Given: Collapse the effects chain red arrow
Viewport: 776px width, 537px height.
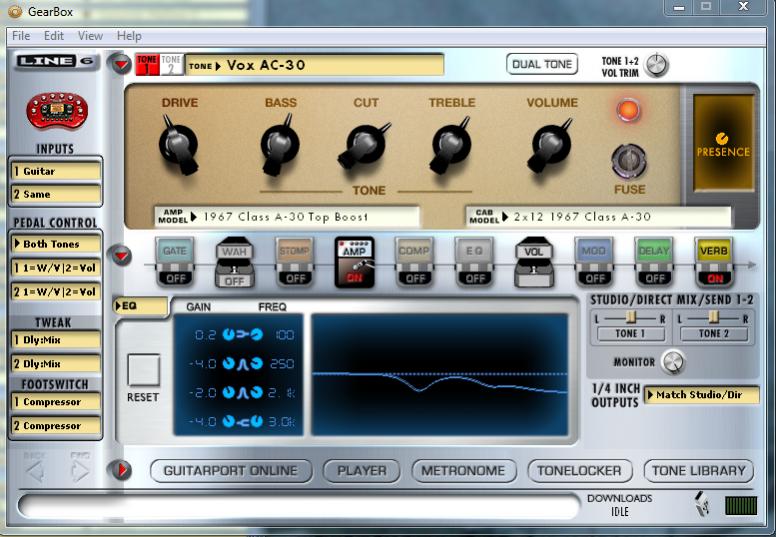Looking at the screenshot, I should [x=121, y=256].
